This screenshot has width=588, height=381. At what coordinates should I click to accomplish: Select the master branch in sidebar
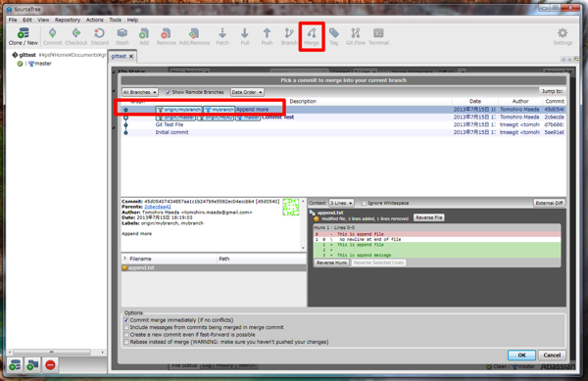[x=43, y=64]
